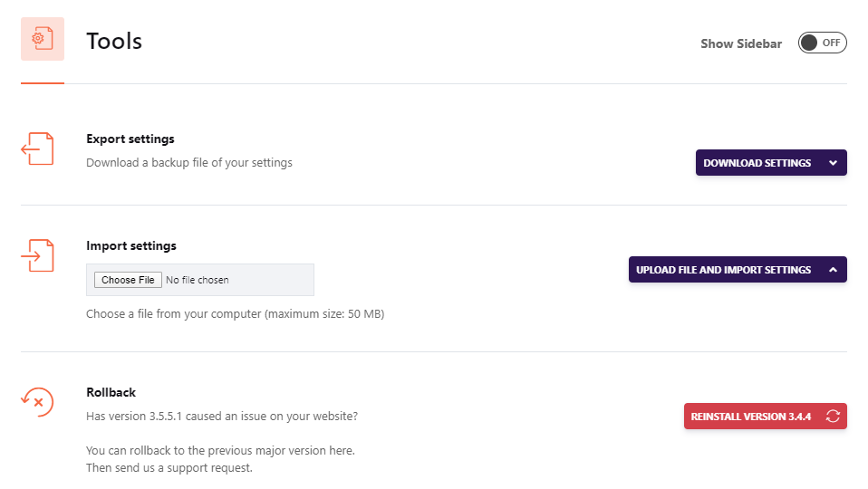Expand the Download Settings chevron arrow
Viewport: 868px width, 489px height.
833,163
